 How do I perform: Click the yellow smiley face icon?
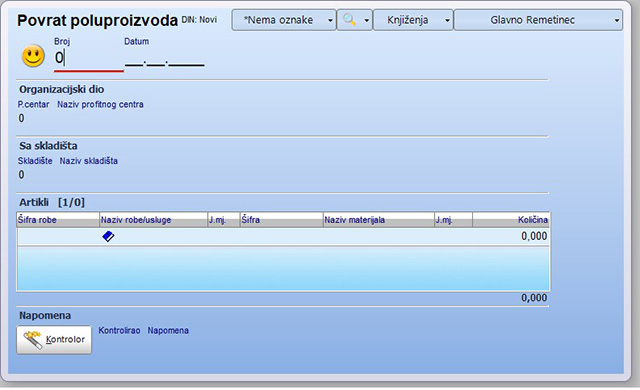(x=33, y=56)
